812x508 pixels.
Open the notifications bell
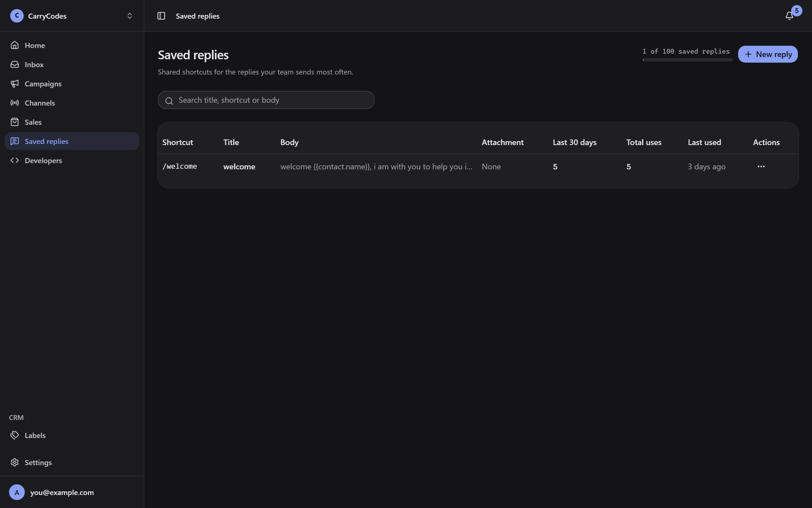789,16
